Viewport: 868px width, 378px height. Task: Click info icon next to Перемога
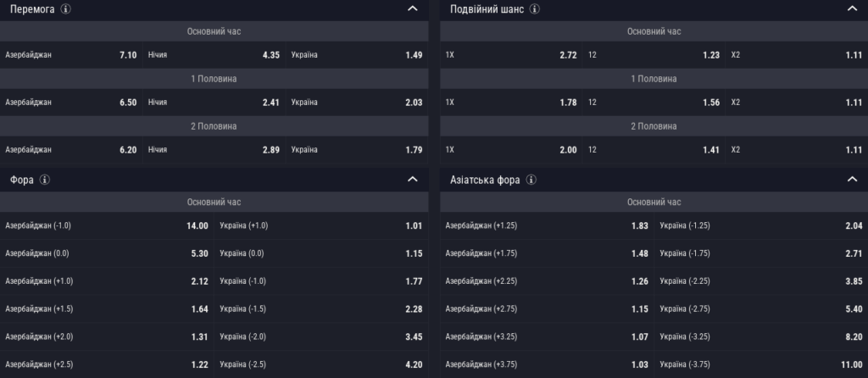pyautogui.click(x=66, y=8)
